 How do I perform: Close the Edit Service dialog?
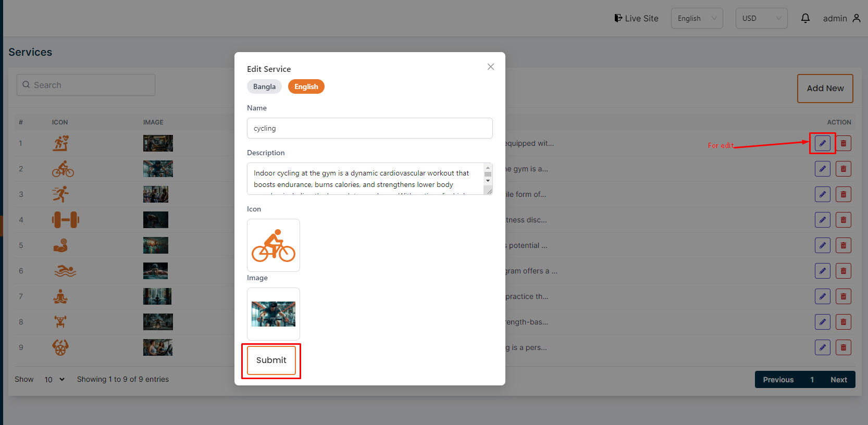490,67
